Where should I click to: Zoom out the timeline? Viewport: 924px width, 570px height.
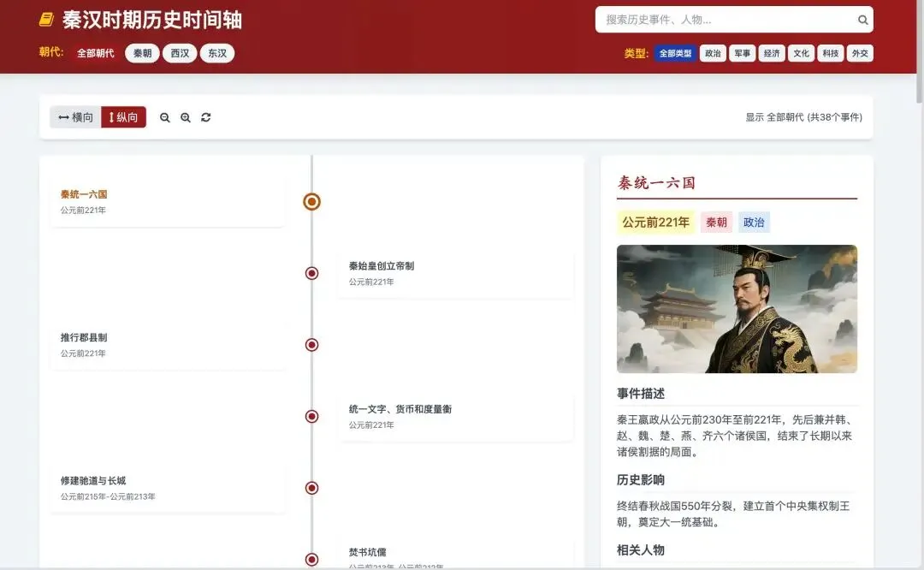[165, 117]
